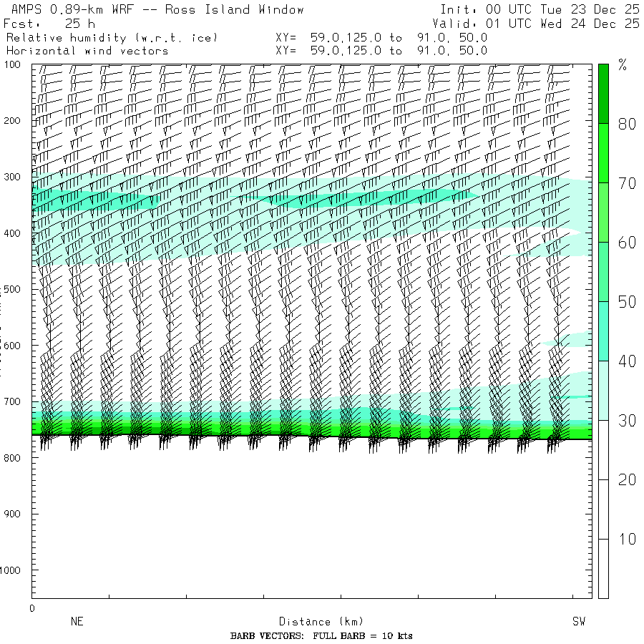This screenshot has width=644, height=644.
Task: Click the darkest green swatch above 80
Action: point(603,93)
